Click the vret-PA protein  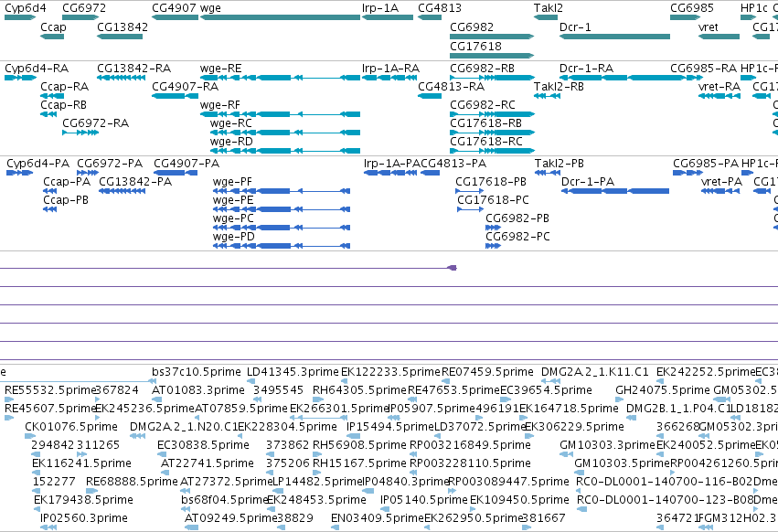click(x=720, y=191)
